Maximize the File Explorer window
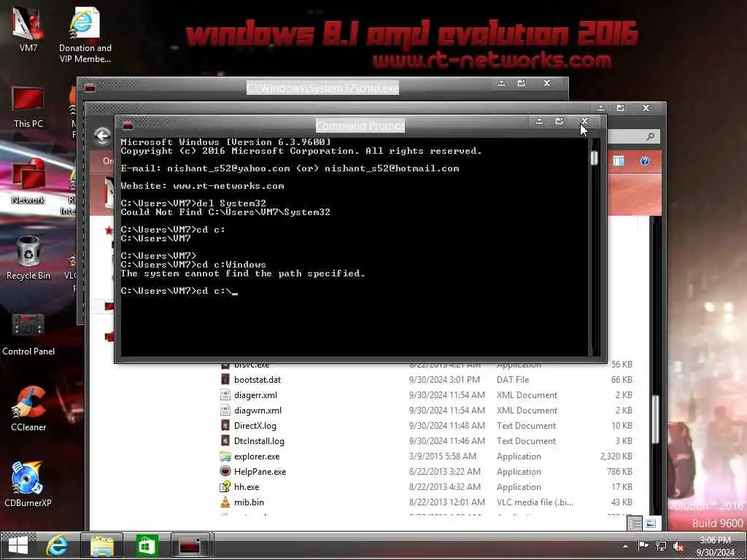 point(620,108)
